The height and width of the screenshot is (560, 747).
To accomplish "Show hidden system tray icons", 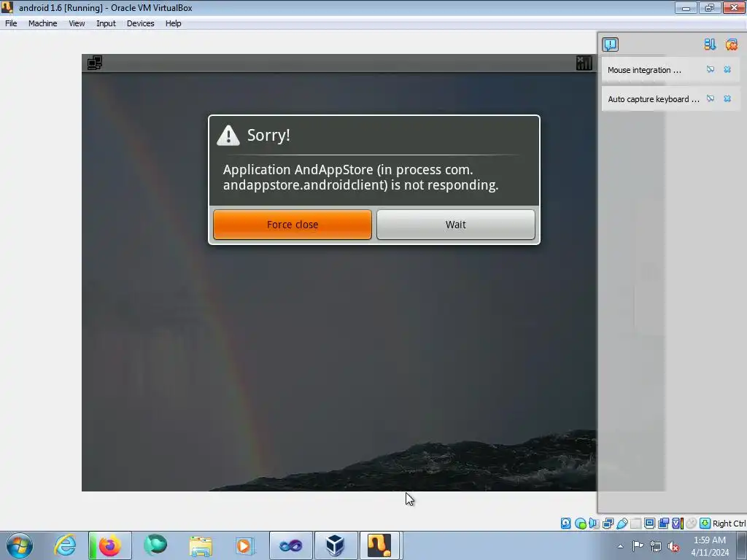I will [x=620, y=546].
